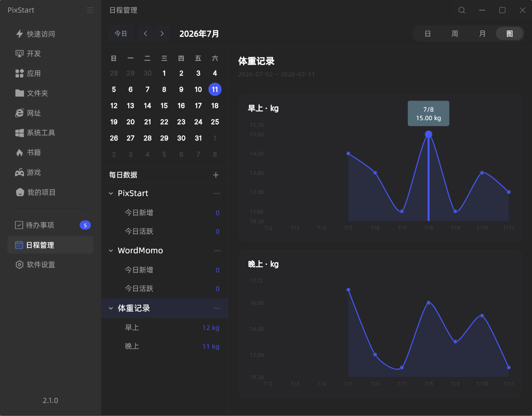Click the 7/5 data point in 晚上 chart
The image size is (532, 416).
point(348,290)
